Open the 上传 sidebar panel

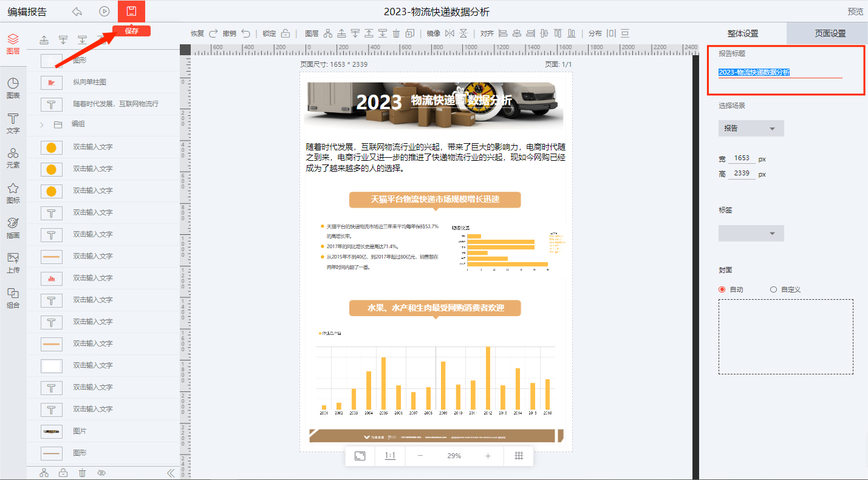pyautogui.click(x=13, y=263)
